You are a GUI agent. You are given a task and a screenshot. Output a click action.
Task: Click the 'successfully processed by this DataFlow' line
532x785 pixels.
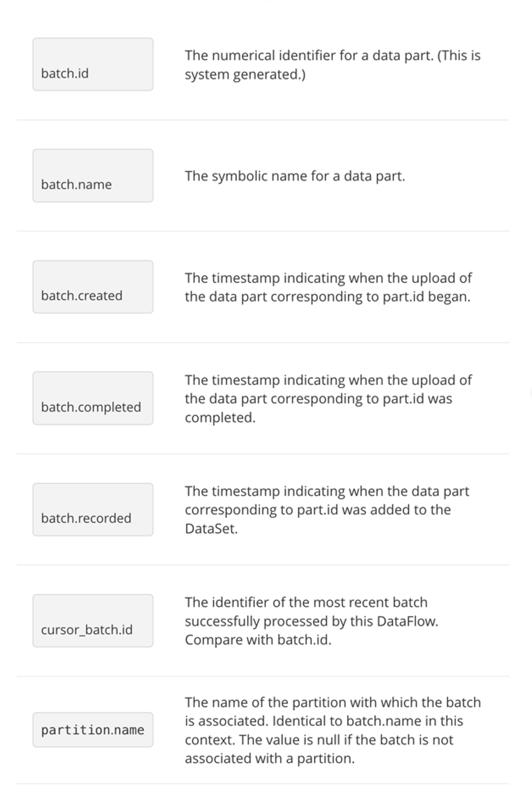point(312,621)
